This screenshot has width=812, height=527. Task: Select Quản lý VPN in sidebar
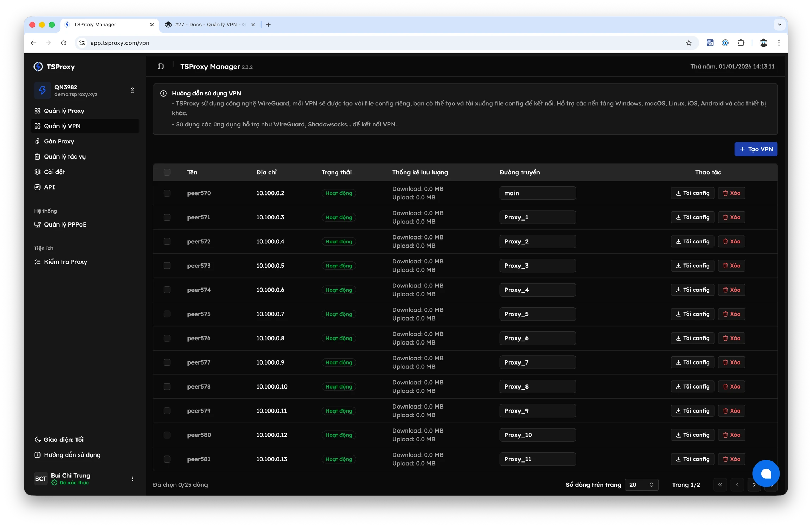[x=85, y=126]
